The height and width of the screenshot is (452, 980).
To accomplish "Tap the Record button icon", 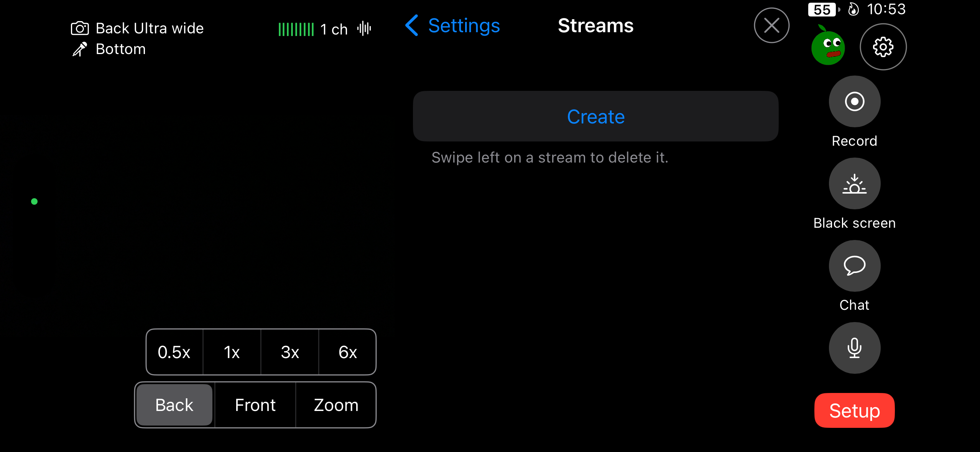I will [854, 102].
